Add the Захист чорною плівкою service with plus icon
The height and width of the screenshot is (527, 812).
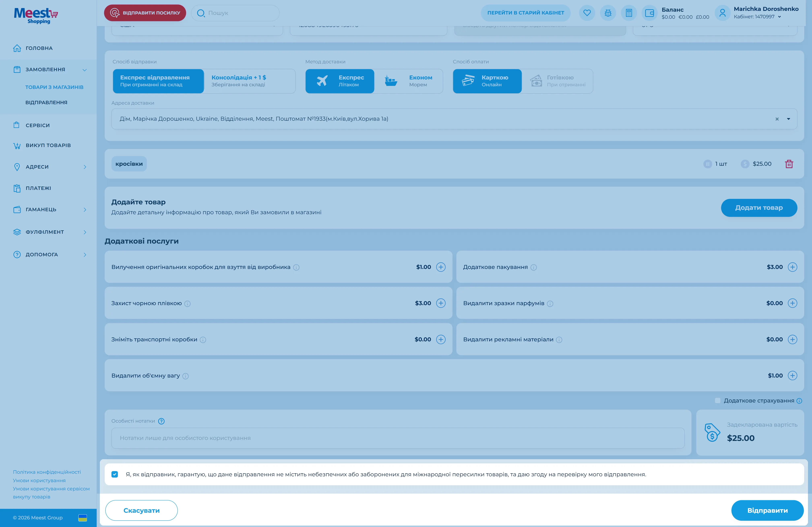coord(441,303)
